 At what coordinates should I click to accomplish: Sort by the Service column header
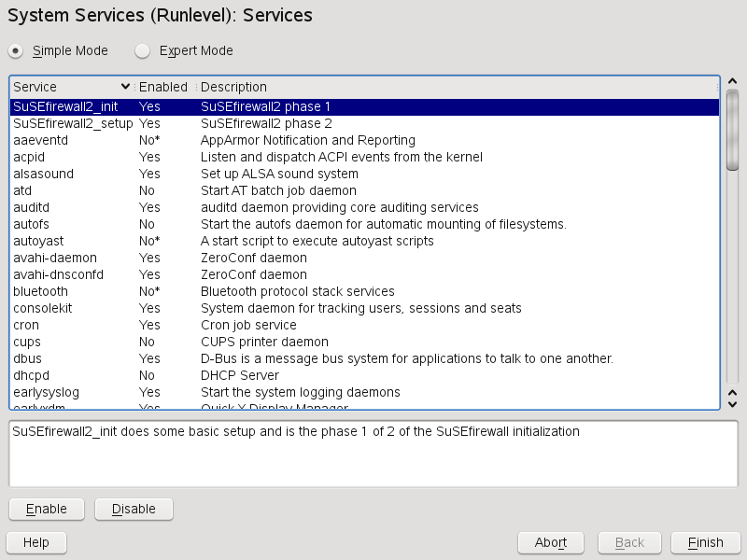click(72, 87)
